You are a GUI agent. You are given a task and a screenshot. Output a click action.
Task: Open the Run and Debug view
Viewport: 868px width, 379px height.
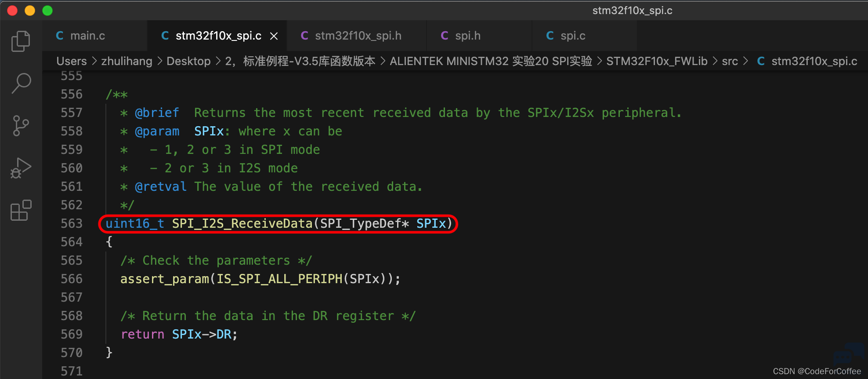21,168
